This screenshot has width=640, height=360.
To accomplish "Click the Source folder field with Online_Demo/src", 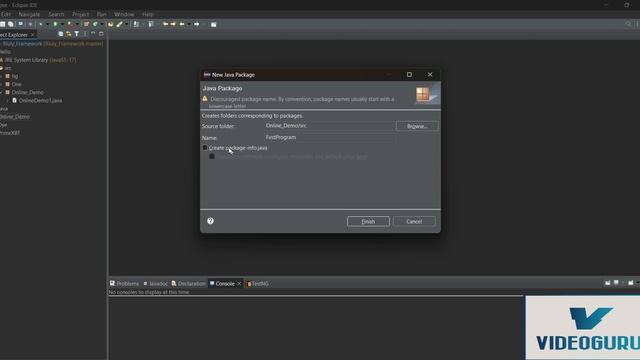I will [x=330, y=126].
